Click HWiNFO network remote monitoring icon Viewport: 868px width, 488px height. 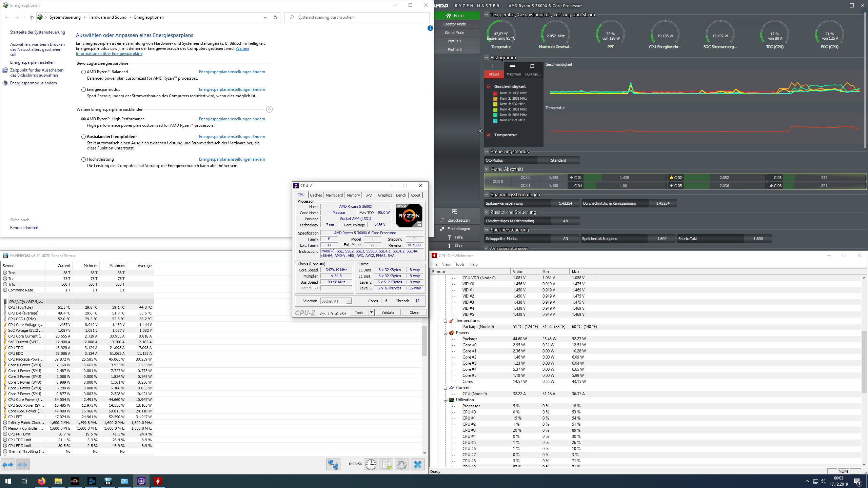(x=333, y=464)
